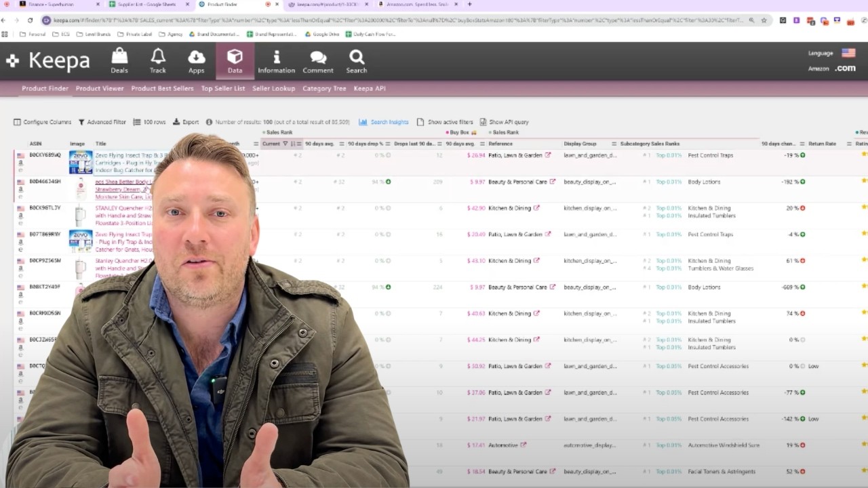Screen dimensions: 868x488
Task: Open Language selector with US flag
Action: pos(848,53)
